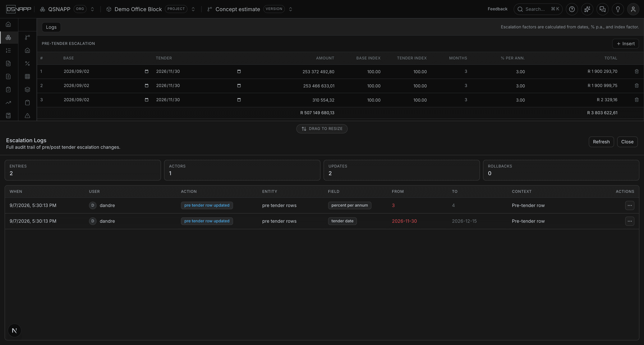Open the user profile icon

(x=633, y=9)
